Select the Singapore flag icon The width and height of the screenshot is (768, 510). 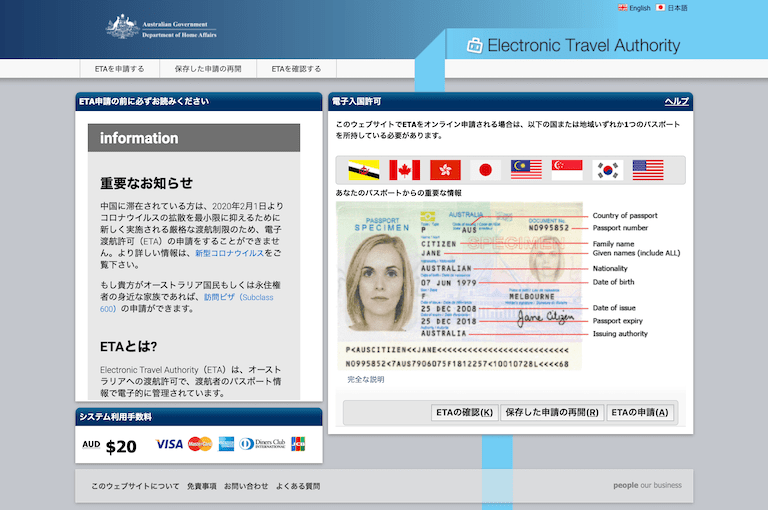tap(567, 170)
